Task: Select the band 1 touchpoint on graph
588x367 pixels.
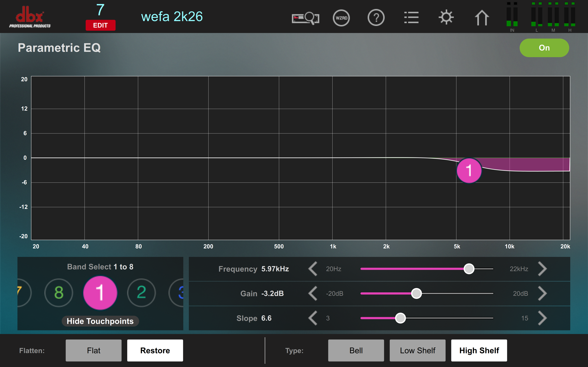Action: click(x=469, y=170)
